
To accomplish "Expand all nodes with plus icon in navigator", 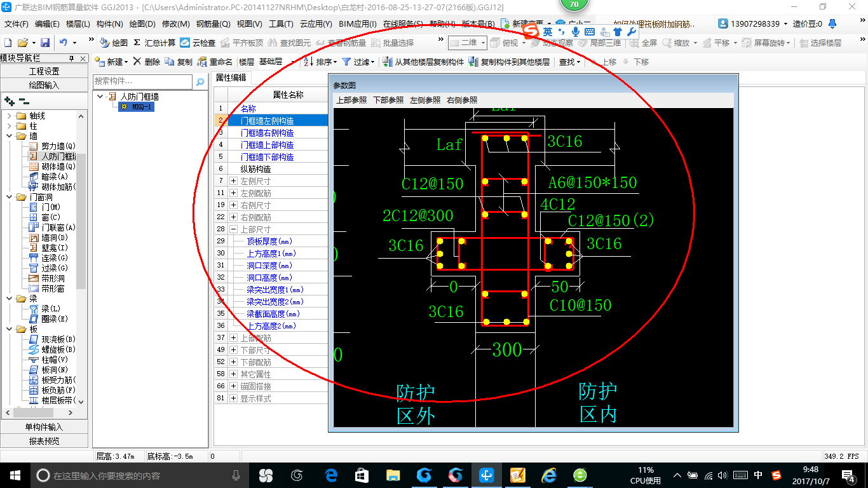I will click(x=10, y=101).
